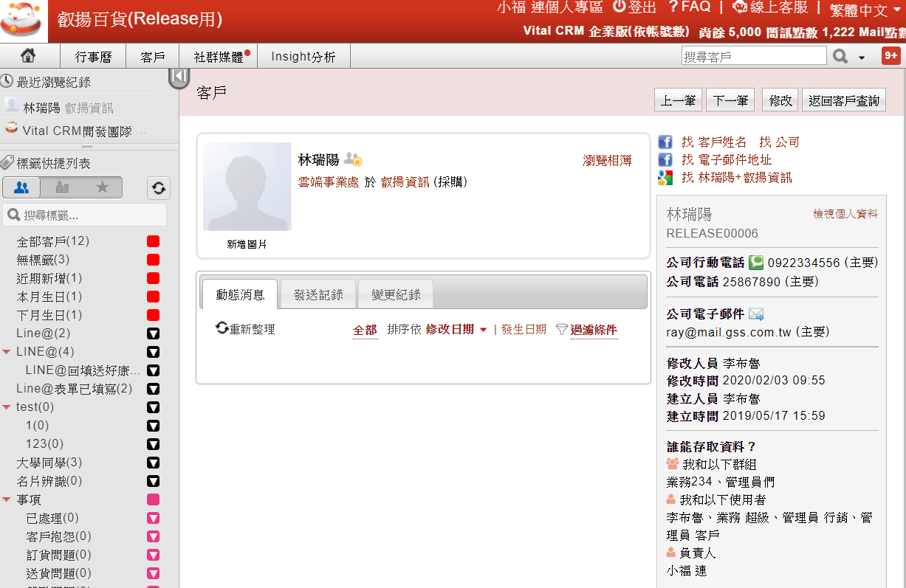Collapse the left sidebar panel
Viewport: 906px width, 588px height.
point(179,77)
